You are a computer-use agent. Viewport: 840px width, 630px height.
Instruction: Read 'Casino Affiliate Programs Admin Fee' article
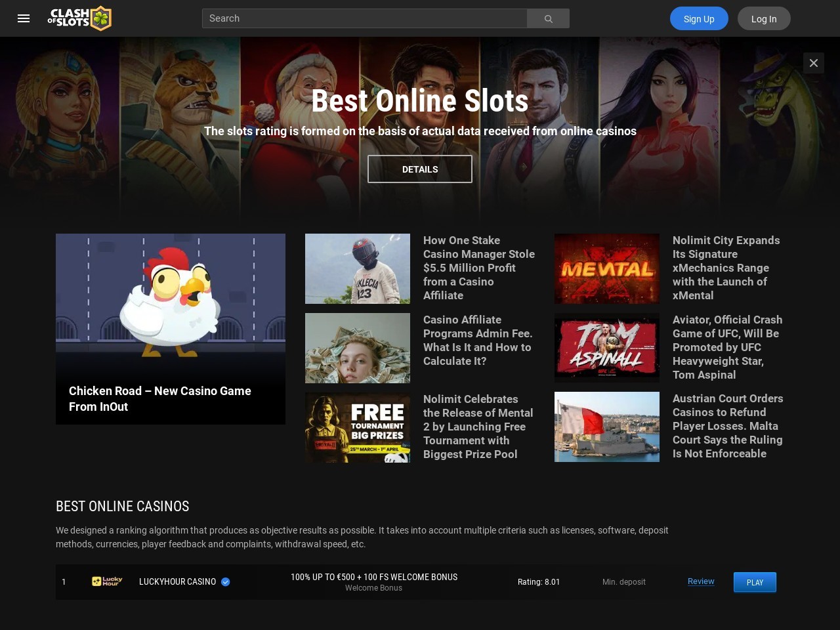(x=478, y=340)
